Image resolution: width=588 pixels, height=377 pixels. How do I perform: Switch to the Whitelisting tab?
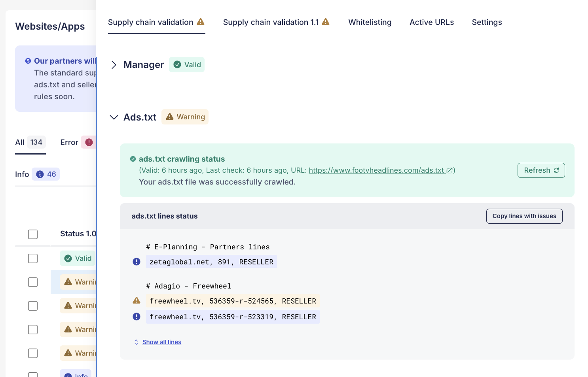[370, 23]
